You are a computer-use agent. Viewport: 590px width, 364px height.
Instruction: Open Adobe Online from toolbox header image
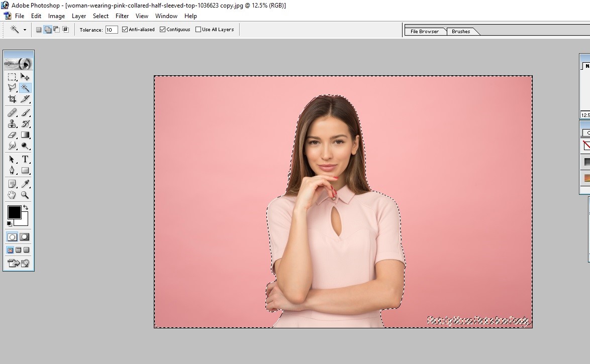tap(19, 63)
